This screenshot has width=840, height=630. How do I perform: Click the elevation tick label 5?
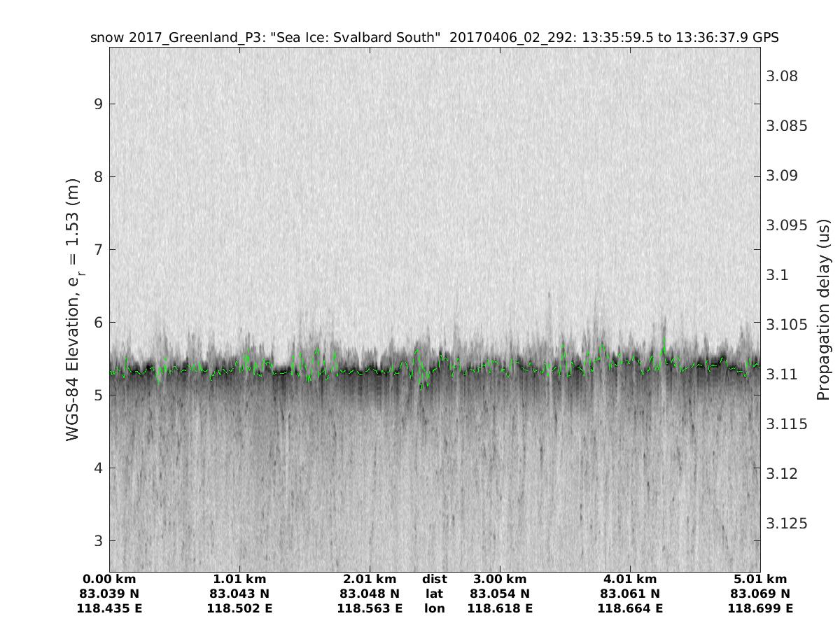99,395
